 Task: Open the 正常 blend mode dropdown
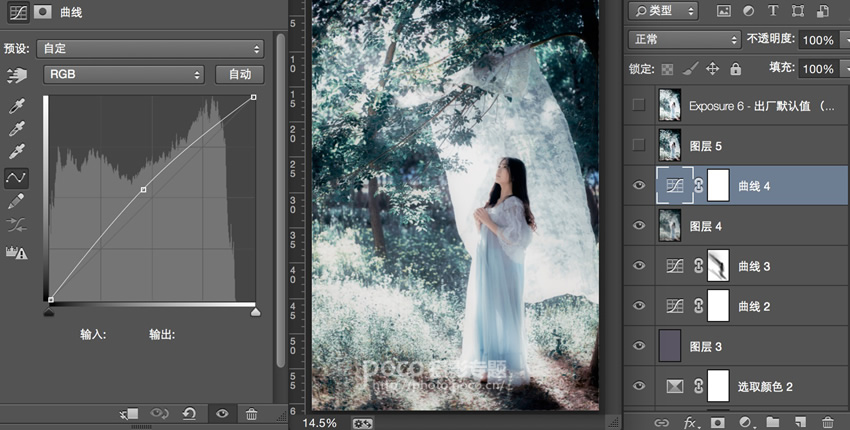684,40
